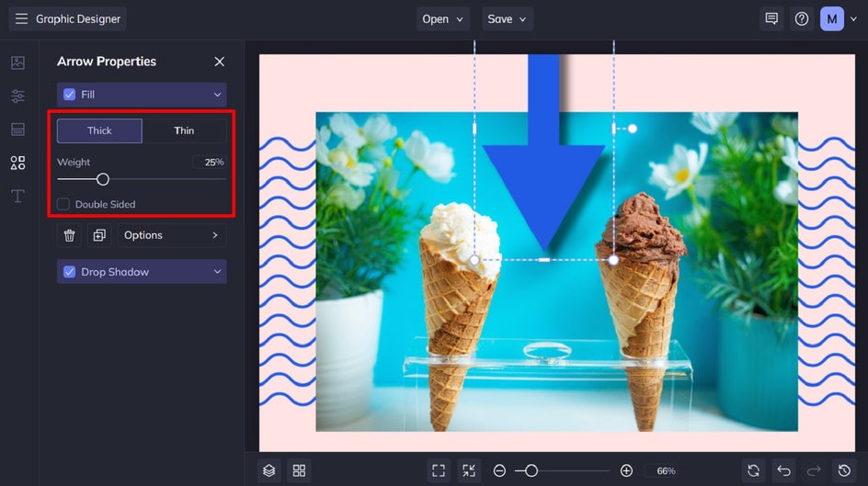The height and width of the screenshot is (486, 868).
Task: Open the Layers icon in bottom bar
Action: [x=268, y=470]
